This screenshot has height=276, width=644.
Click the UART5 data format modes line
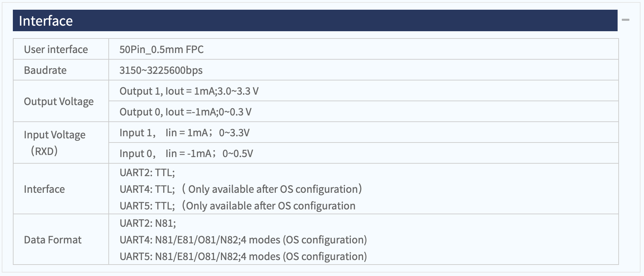pos(243,256)
